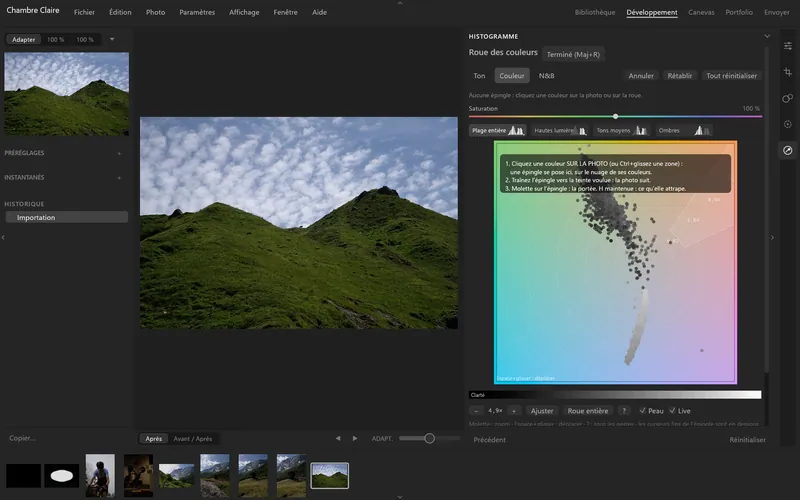
Task: Click the Annuler button
Action: (x=641, y=76)
